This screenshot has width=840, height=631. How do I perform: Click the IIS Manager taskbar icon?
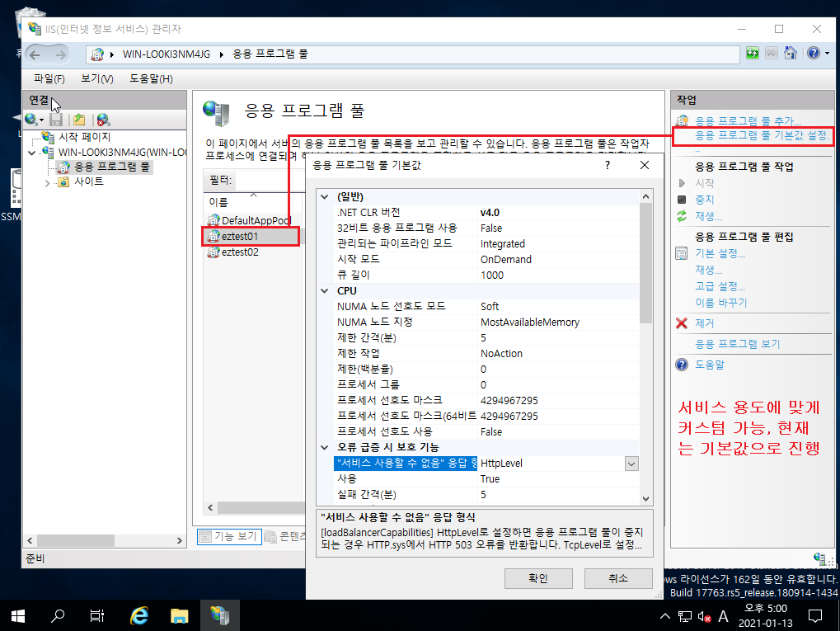click(219, 615)
